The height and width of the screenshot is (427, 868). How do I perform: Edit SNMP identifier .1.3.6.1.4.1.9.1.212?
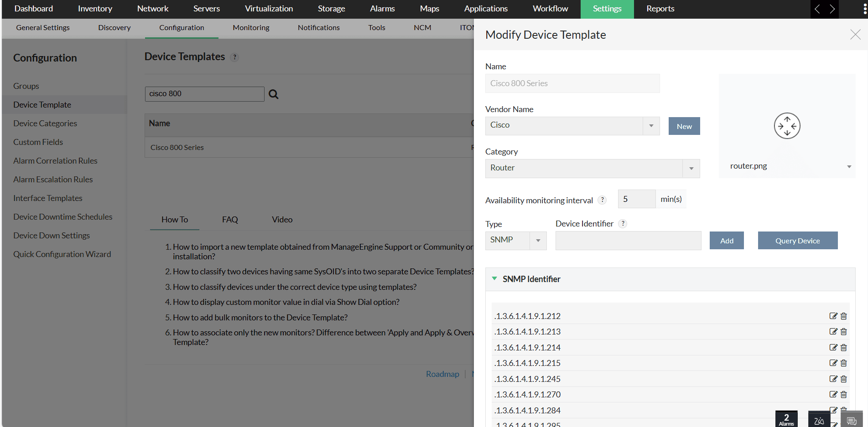click(833, 316)
